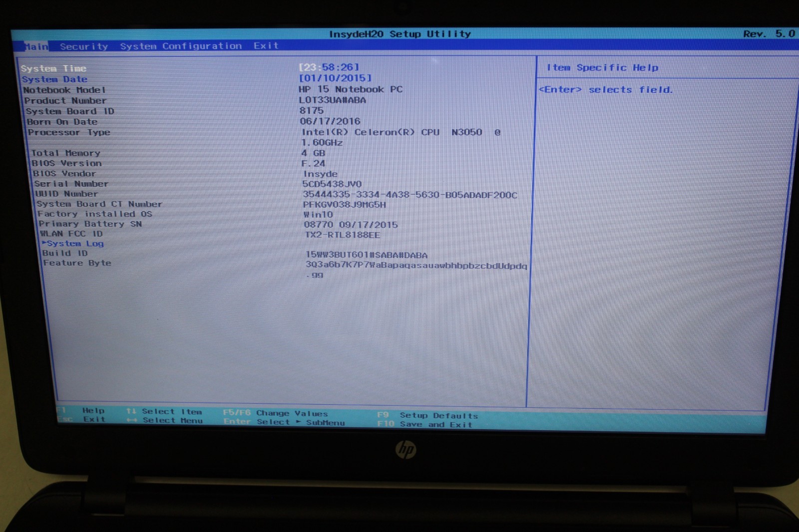Click the WLAN FCC ID label

[71, 234]
